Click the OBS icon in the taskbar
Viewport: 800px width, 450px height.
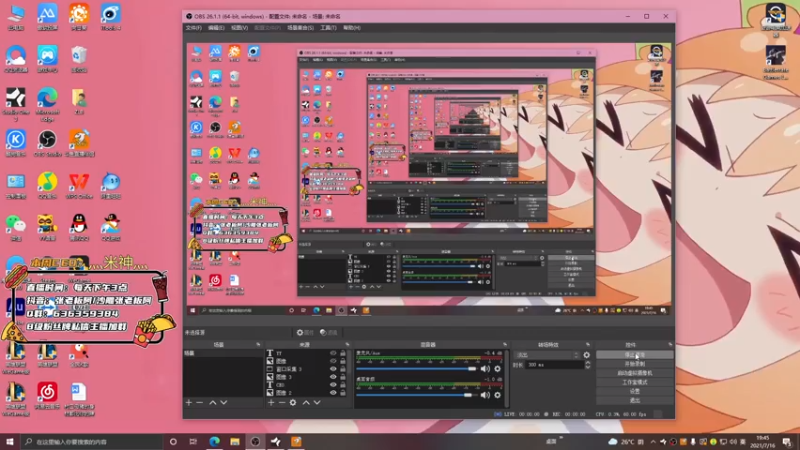pyautogui.click(x=255, y=441)
